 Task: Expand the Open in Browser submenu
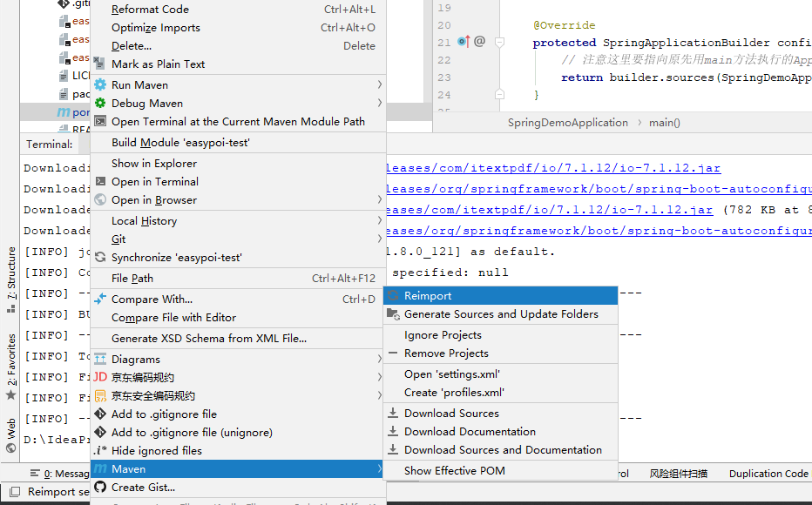377,199
